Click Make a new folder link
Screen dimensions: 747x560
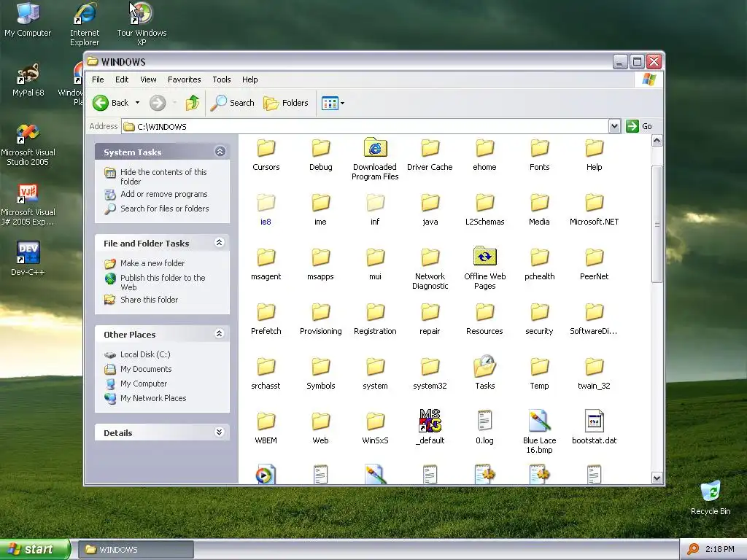coord(152,263)
